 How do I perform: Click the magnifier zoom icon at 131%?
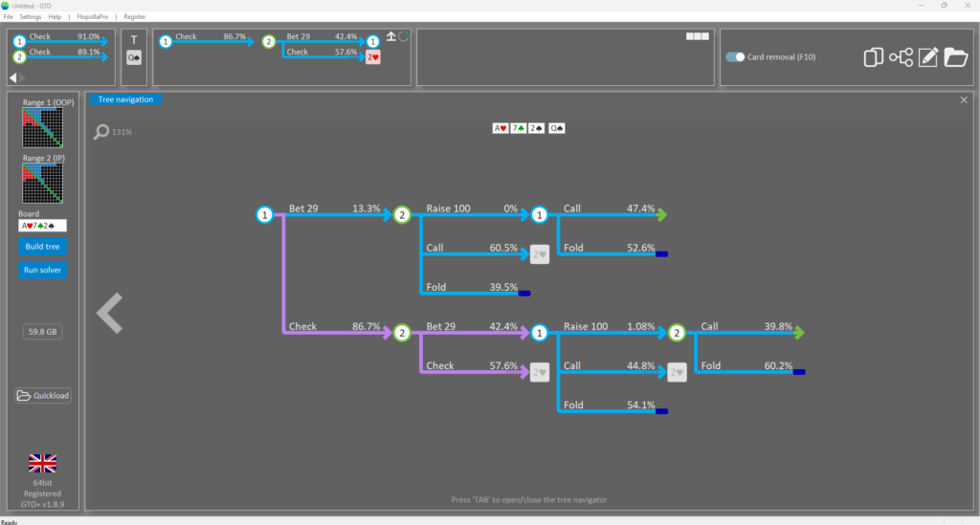[x=101, y=132]
